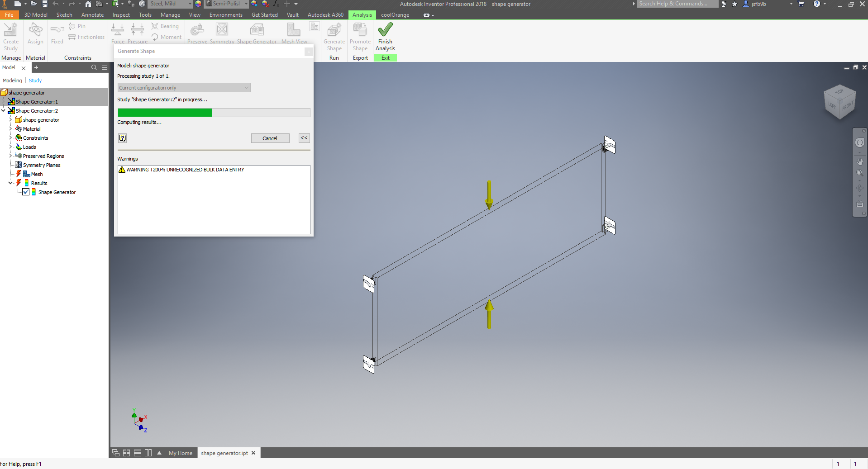The image size is (868, 469).
Task: Click the Generate Shape run icon
Action: (334, 30)
